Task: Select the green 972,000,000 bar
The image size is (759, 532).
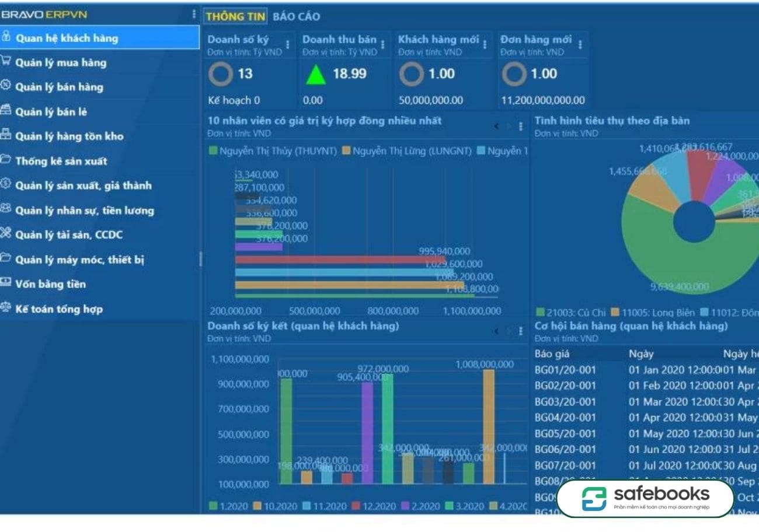Action: pos(387,429)
